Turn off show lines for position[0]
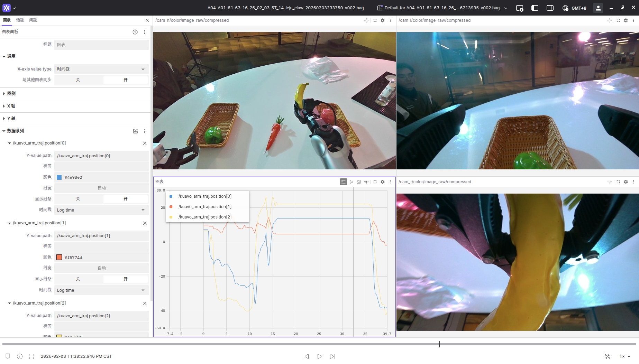The image size is (639, 364). (78, 199)
